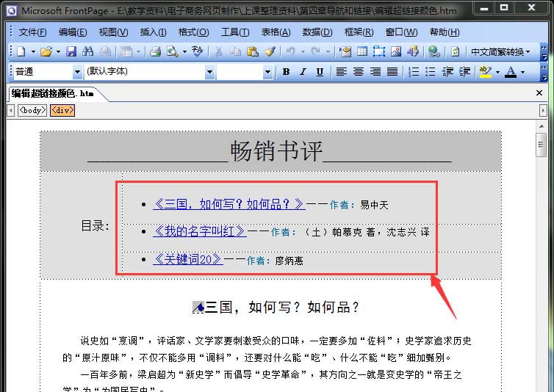The height and width of the screenshot is (392, 554).
Task: Open the 表格(A) menu
Action: [x=276, y=32]
